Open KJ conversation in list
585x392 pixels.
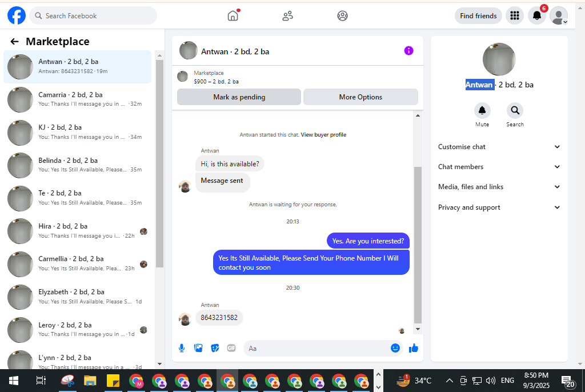pyautogui.click(x=78, y=132)
